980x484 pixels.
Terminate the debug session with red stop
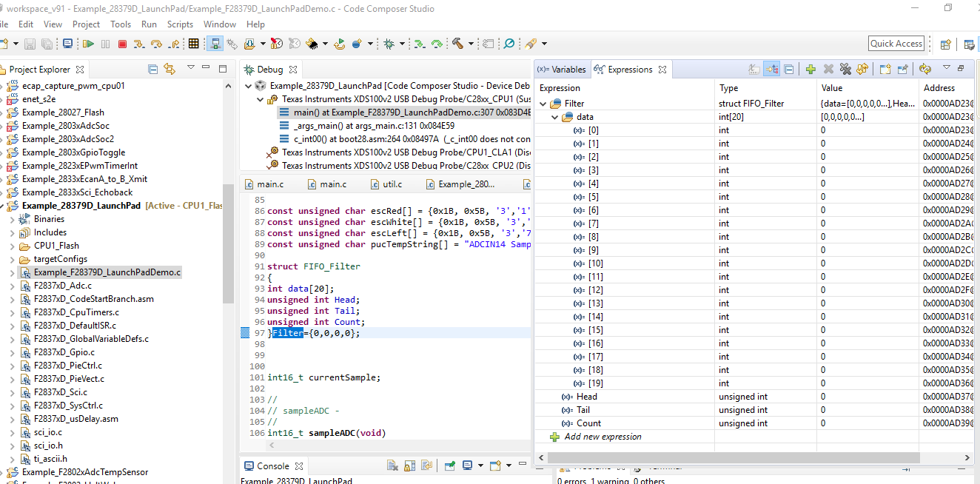click(x=122, y=44)
